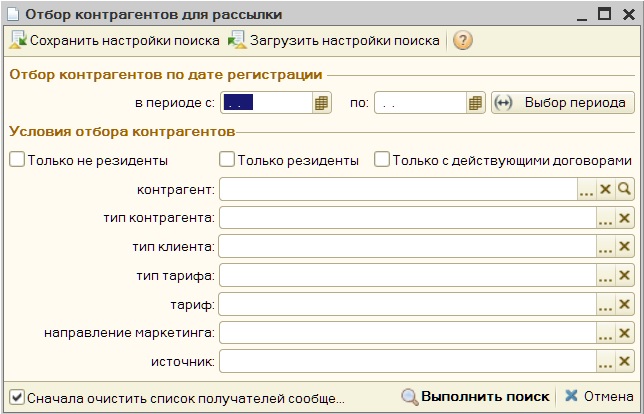Image resolution: width=644 pixels, height=414 pixels.
Task: Maximize the dialog window
Action: (x=605, y=14)
